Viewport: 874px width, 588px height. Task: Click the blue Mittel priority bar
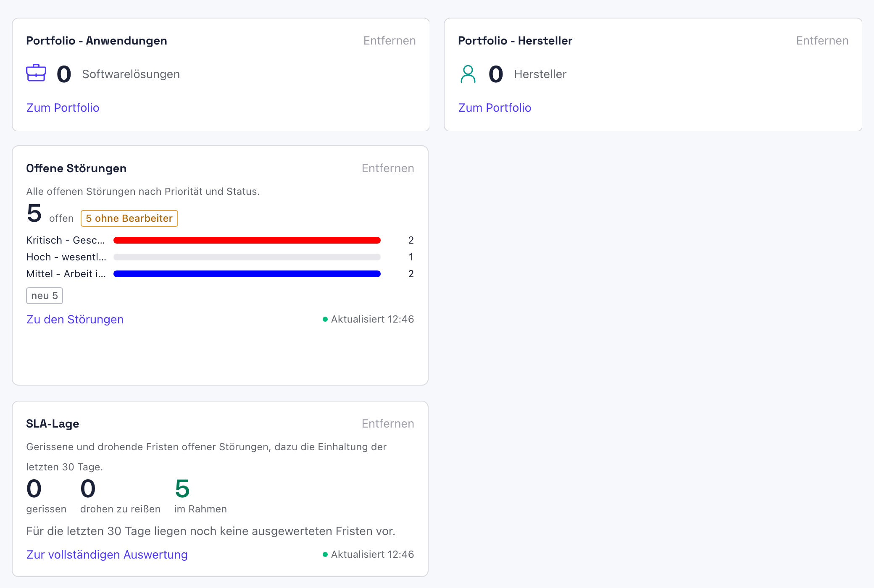[247, 274]
